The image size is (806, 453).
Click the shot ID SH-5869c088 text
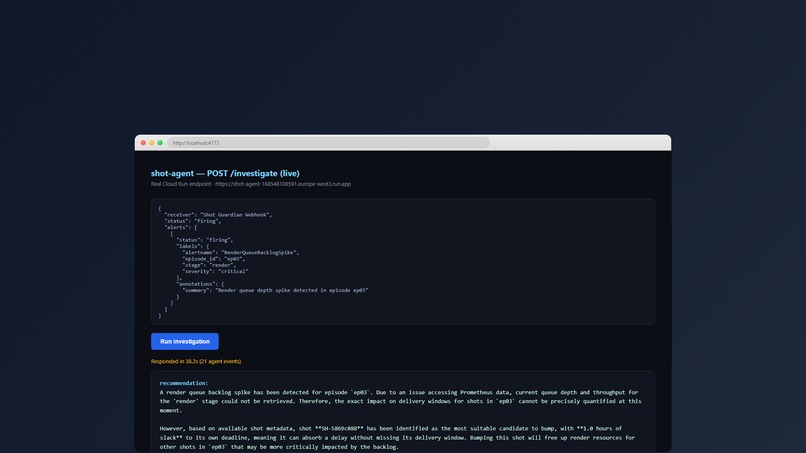click(339, 428)
